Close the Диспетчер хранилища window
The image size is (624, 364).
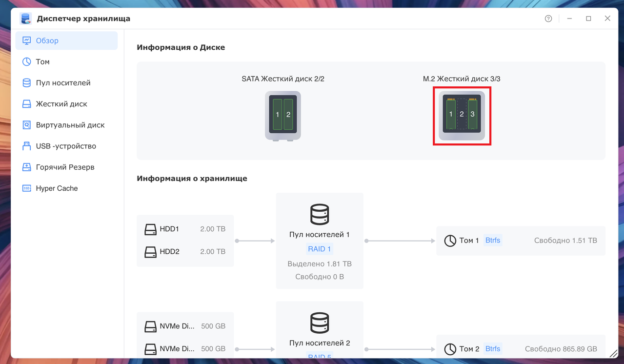(607, 19)
